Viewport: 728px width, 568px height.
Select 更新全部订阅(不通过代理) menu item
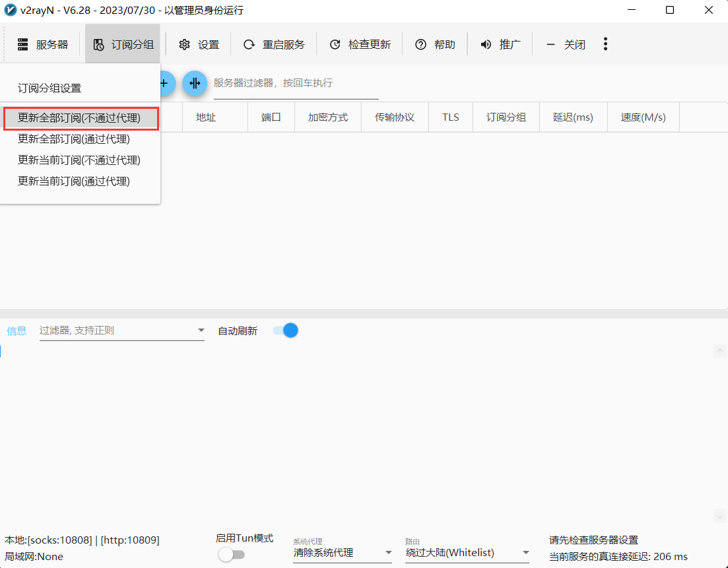(x=79, y=118)
